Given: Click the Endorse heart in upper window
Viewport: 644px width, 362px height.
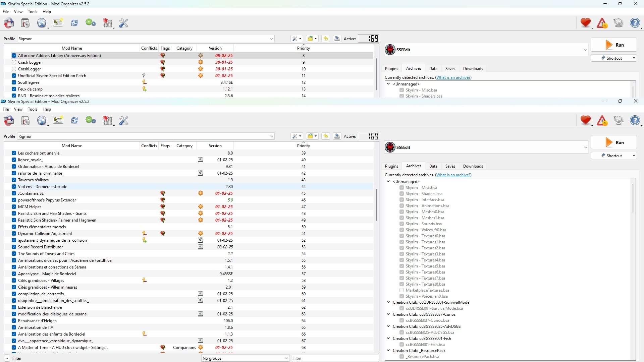Looking at the screenshot, I should (x=586, y=23).
